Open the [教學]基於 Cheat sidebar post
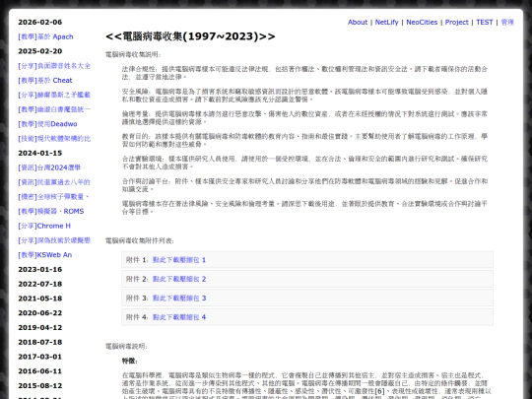The height and width of the screenshot is (399, 532). click(45, 81)
